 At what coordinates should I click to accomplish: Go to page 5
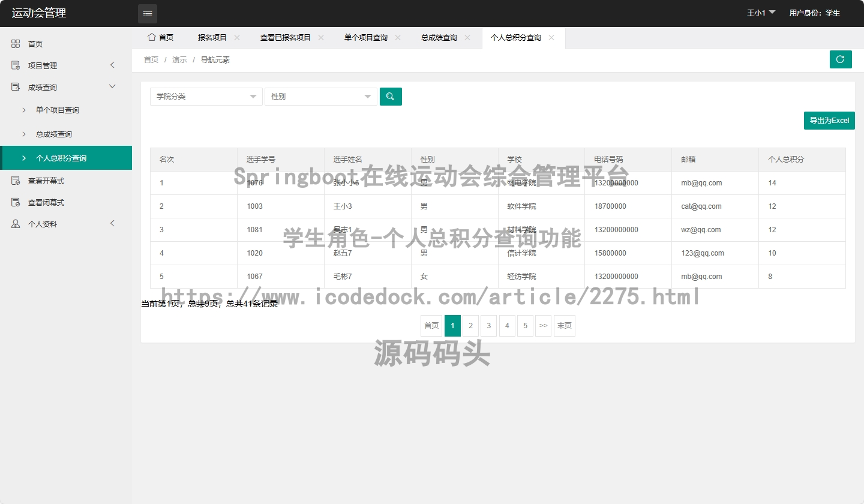click(525, 326)
